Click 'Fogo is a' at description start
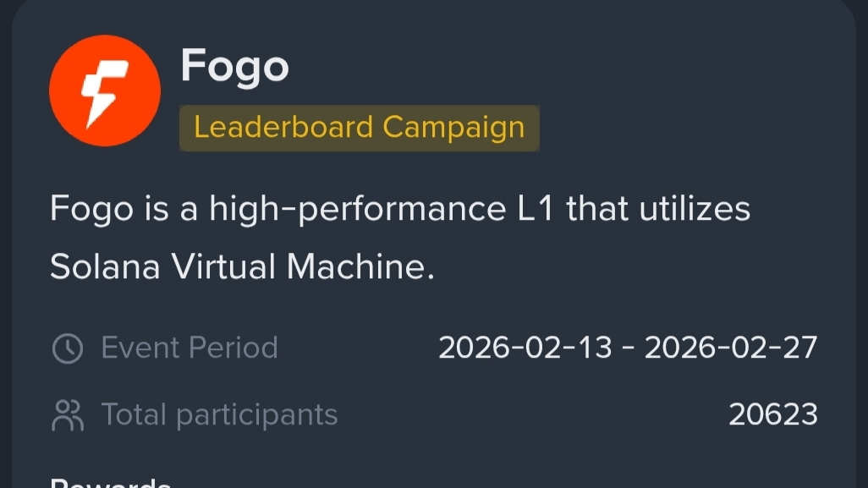Image resolution: width=868 pixels, height=488 pixels. click(x=123, y=208)
